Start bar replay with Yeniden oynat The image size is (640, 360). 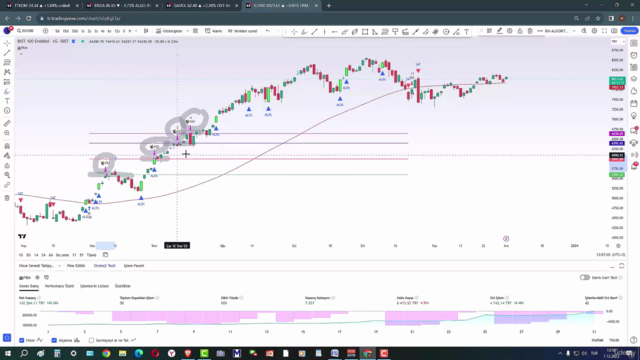point(242,31)
